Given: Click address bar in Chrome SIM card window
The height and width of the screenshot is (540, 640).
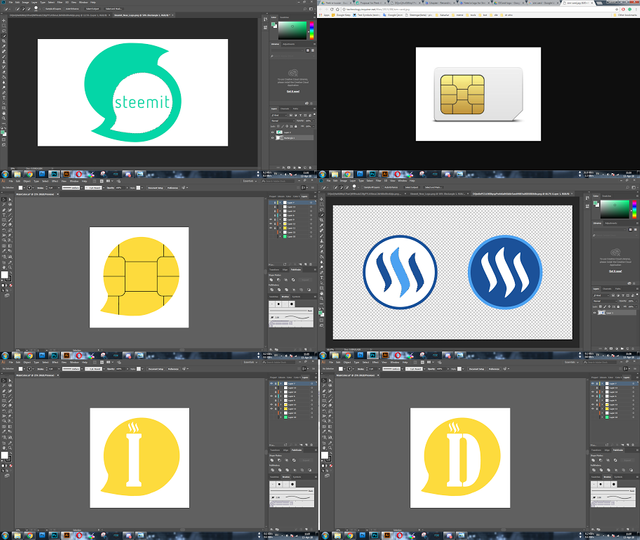Looking at the screenshot, I should pyautogui.click(x=478, y=9).
